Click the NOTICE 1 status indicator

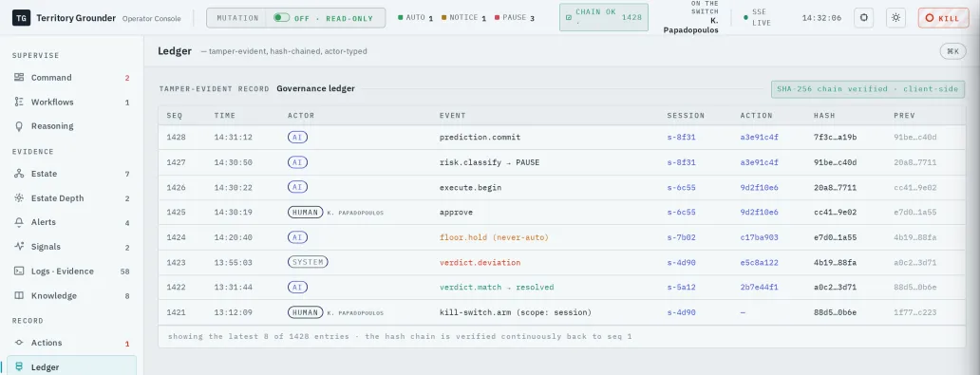(x=463, y=17)
